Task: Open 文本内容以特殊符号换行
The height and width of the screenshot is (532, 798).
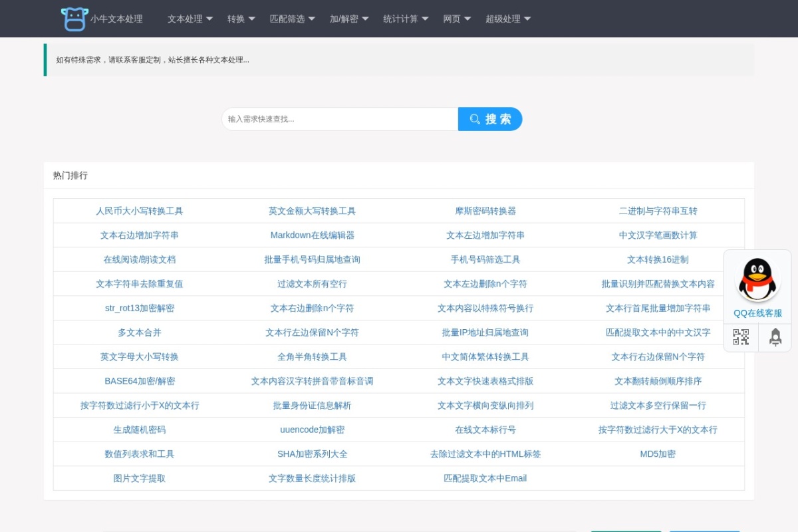Action: pyautogui.click(x=485, y=308)
